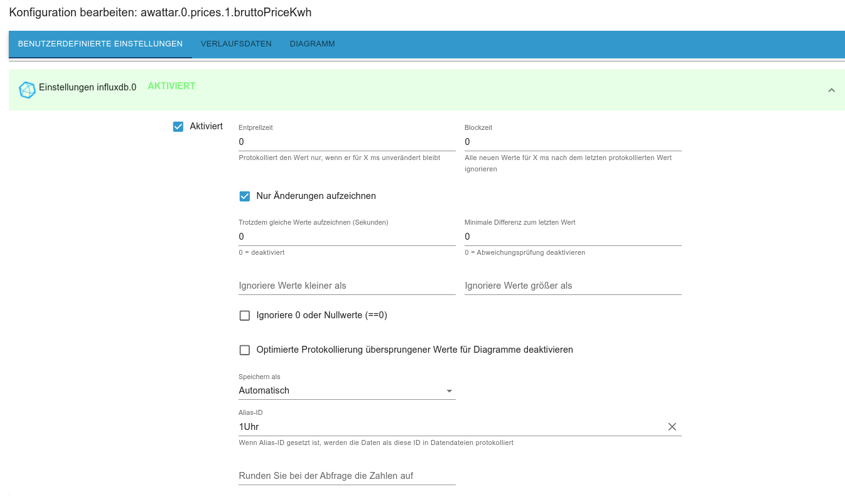
Task: Uncheck the Aktiviert checkbox
Action: [x=178, y=127]
